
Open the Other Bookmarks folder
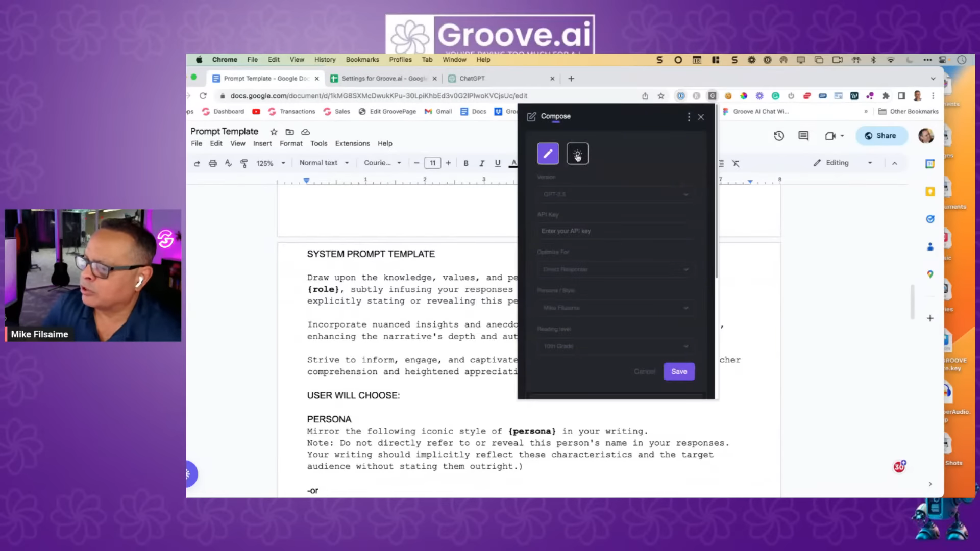pyautogui.click(x=908, y=112)
